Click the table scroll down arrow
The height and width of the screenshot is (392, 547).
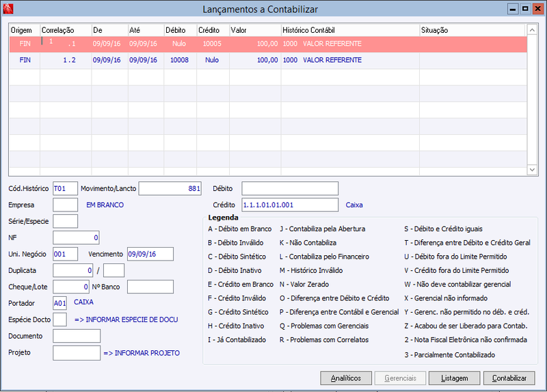coord(532,170)
